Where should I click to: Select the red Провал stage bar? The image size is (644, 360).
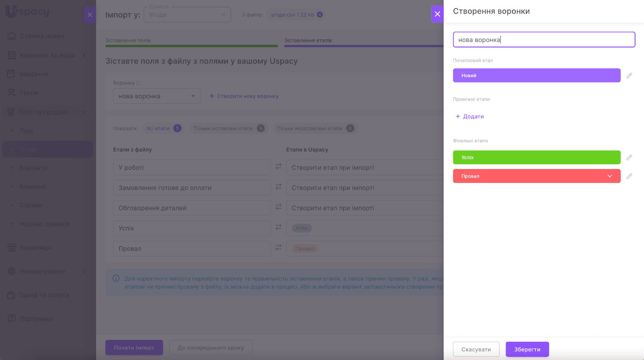click(x=537, y=176)
